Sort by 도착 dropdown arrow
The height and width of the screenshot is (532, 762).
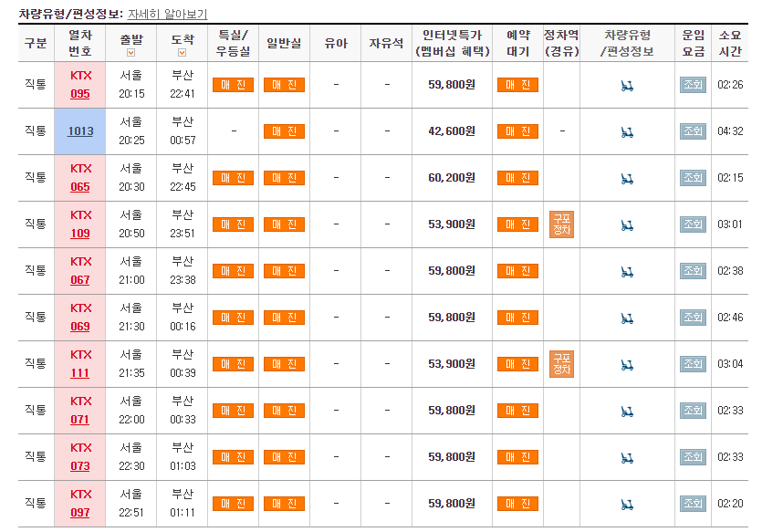pos(182,53)
